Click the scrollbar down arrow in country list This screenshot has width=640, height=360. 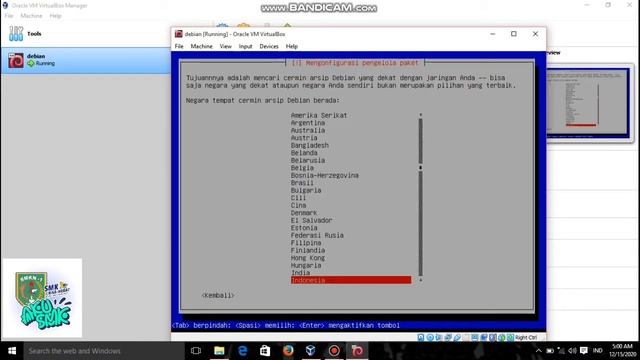coord(420,280)
